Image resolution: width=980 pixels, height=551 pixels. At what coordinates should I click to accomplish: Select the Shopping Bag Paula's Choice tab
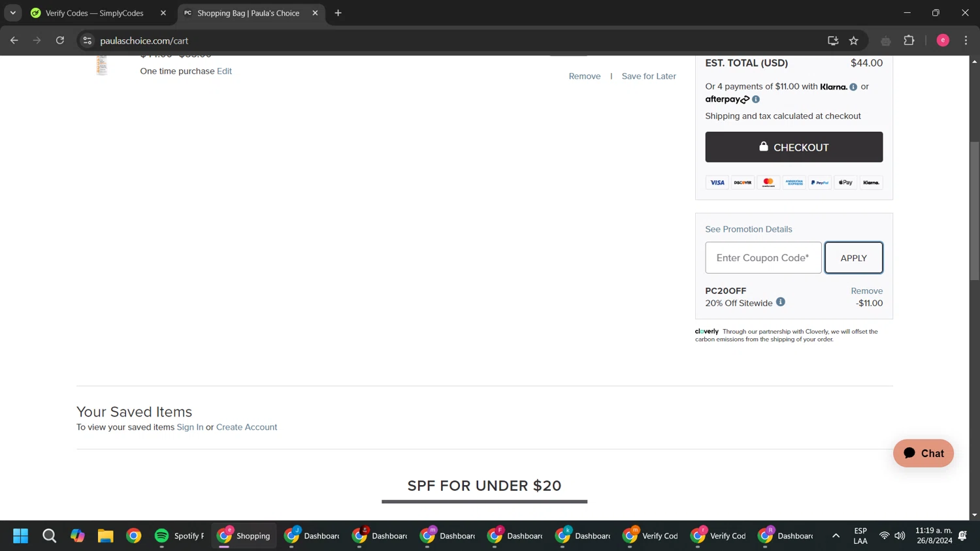tap(248, 13)
